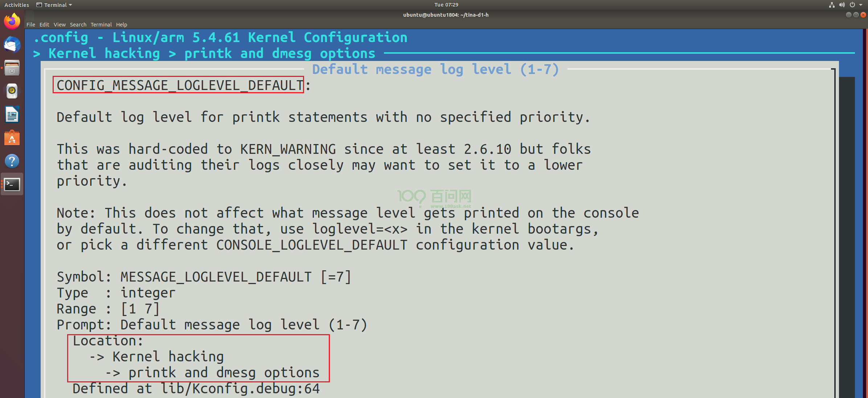Open the Search menu
The height and width of the screenshot is (398, 868).
78,25
